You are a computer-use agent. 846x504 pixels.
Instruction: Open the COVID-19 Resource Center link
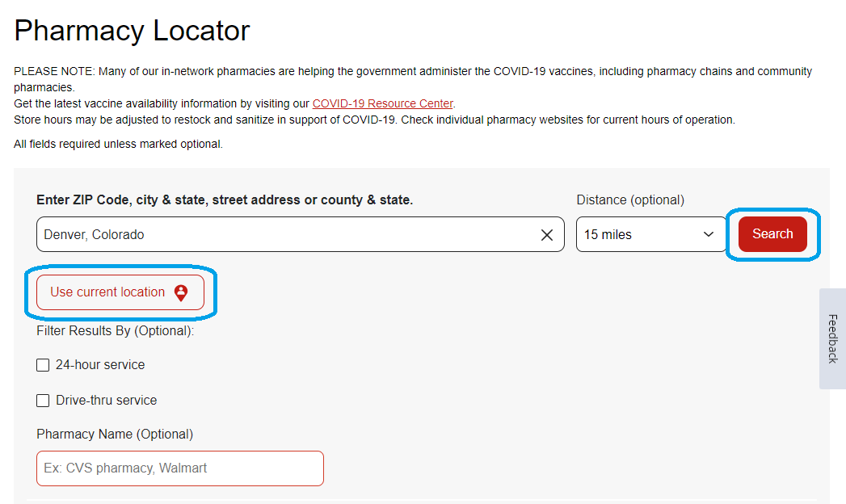(382, 103)
